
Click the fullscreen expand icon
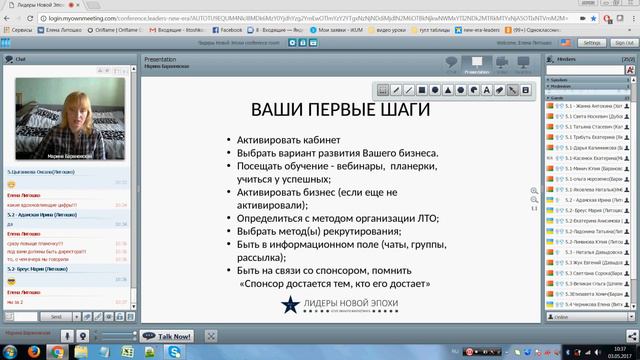pyautogui.click(x=211, y=336)
